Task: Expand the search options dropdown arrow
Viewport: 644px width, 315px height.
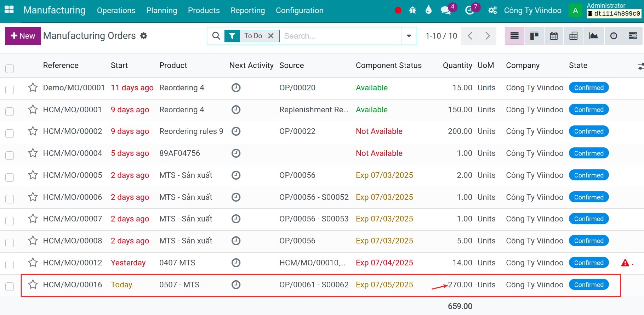Action: click(409, 36)
